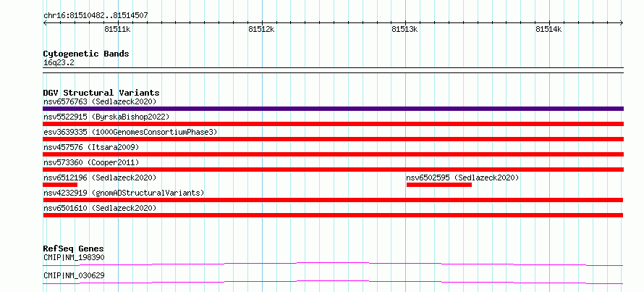
Task: Open the nsv6576763 (Sedlazeck2020) variant label
Action: click(x=100, y=101)
